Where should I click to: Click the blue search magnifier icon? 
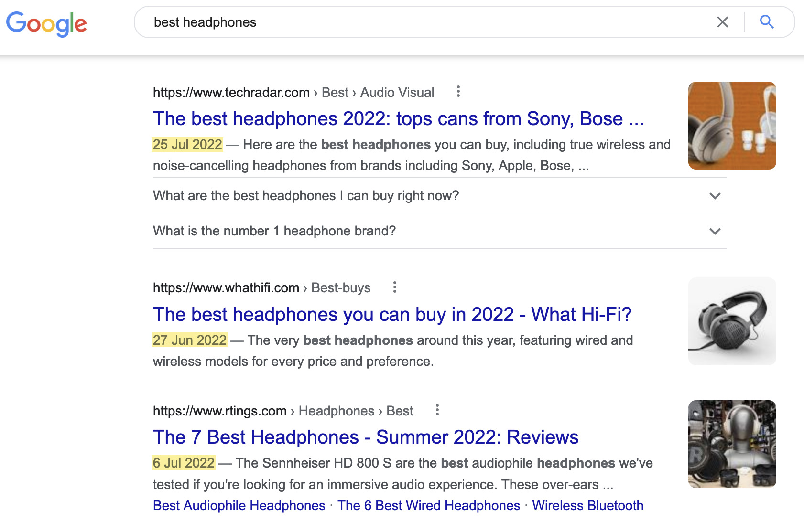pyautogui.click(x=766, y=22)
